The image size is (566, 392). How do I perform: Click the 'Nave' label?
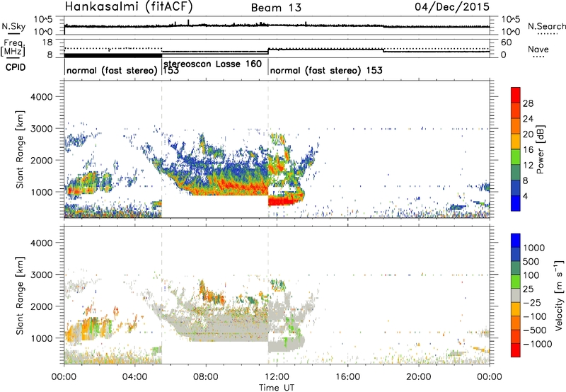tap(538, 50)
